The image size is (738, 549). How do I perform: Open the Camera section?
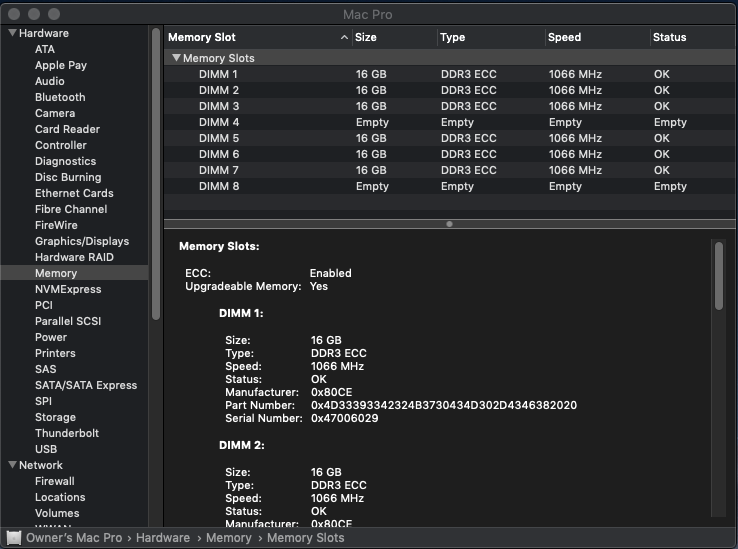pos(55,113)
